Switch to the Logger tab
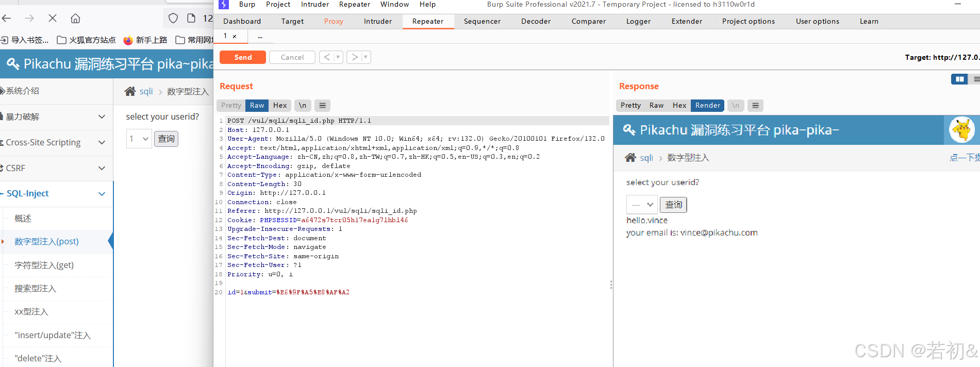The height and width of the screenshot is (367, 980). (638, 21)
